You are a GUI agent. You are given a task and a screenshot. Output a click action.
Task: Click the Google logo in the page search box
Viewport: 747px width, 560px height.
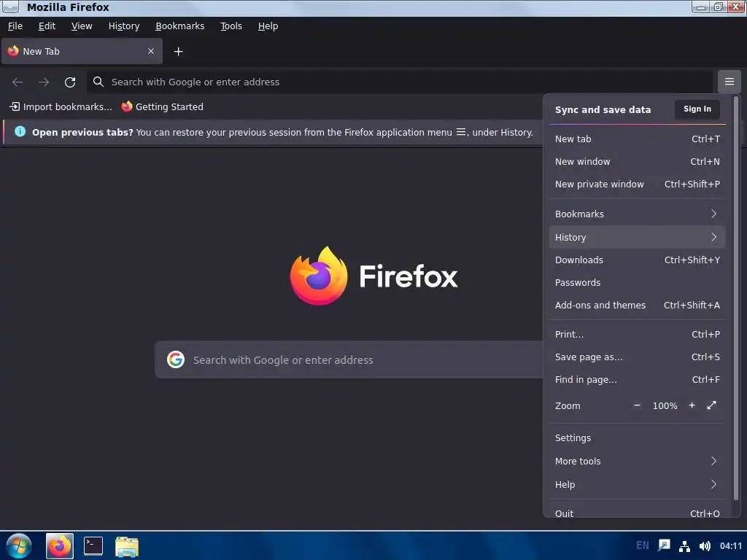tap(176, 359)
